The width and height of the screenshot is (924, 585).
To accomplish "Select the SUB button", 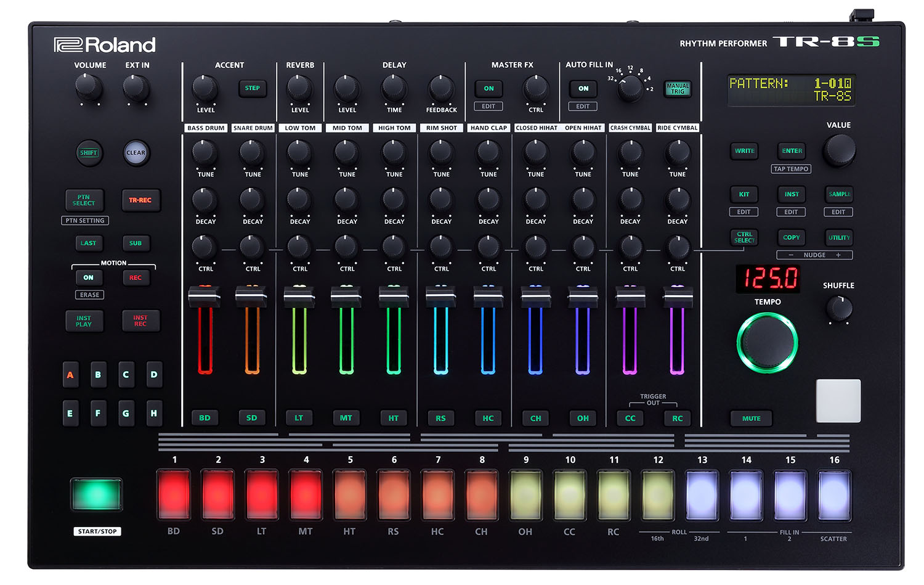I will tap(136, 243).
